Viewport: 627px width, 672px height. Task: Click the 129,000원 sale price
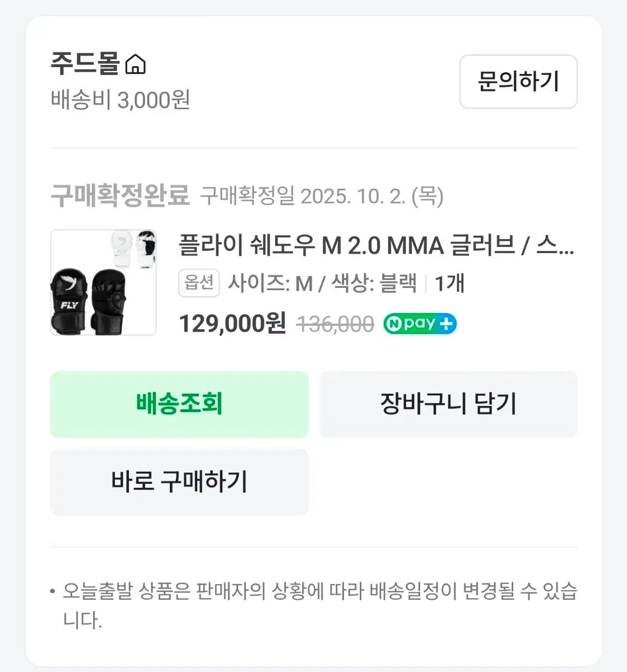click(233, 324)
